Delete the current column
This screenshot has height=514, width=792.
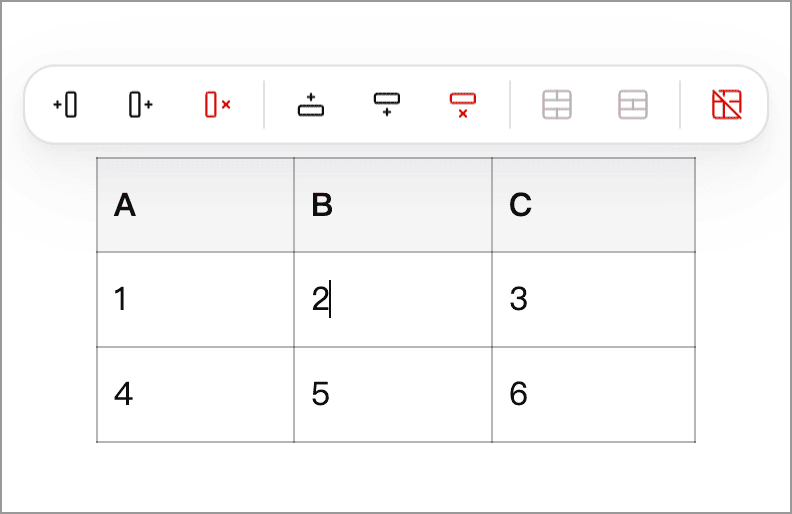coord(217,104)
